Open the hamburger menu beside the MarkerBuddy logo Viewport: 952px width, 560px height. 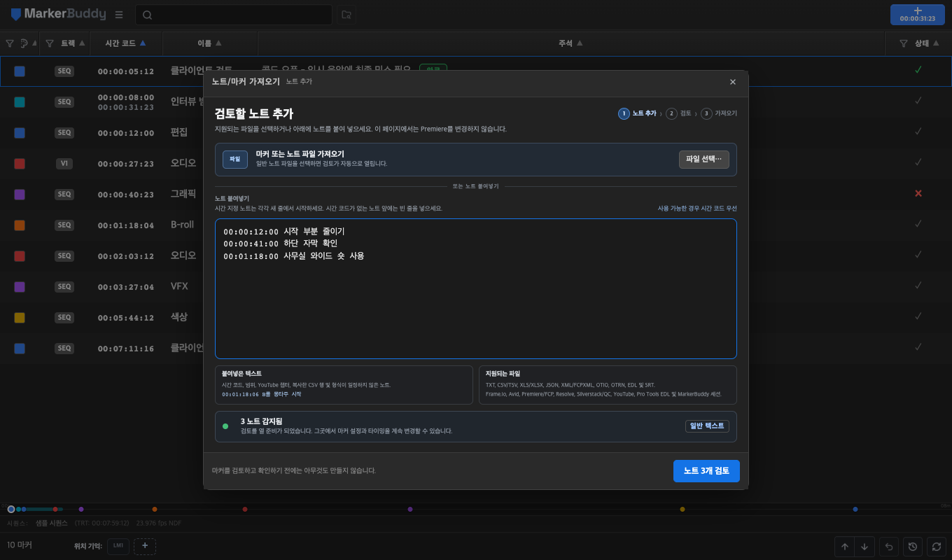click(x=119, y=15)
